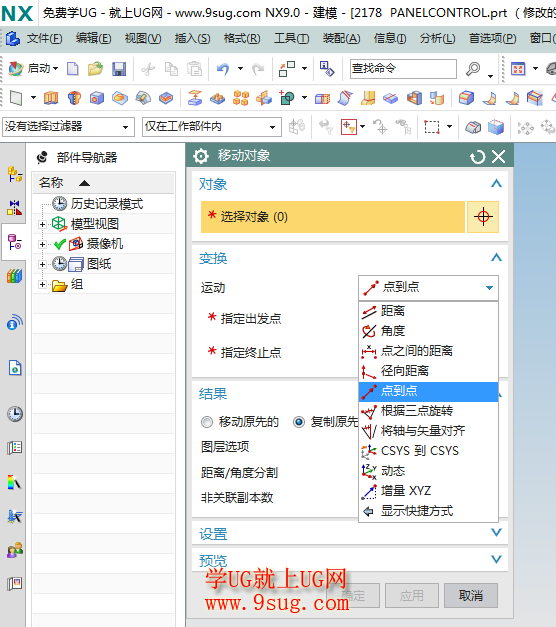Choose 增量 XYZ from the motion list

pos(428,491)
